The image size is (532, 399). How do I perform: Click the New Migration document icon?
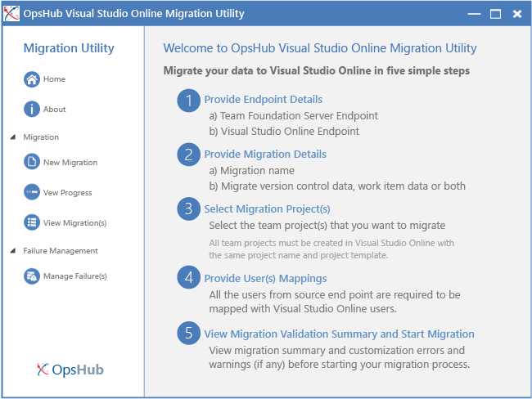click(x=32, y=162)
